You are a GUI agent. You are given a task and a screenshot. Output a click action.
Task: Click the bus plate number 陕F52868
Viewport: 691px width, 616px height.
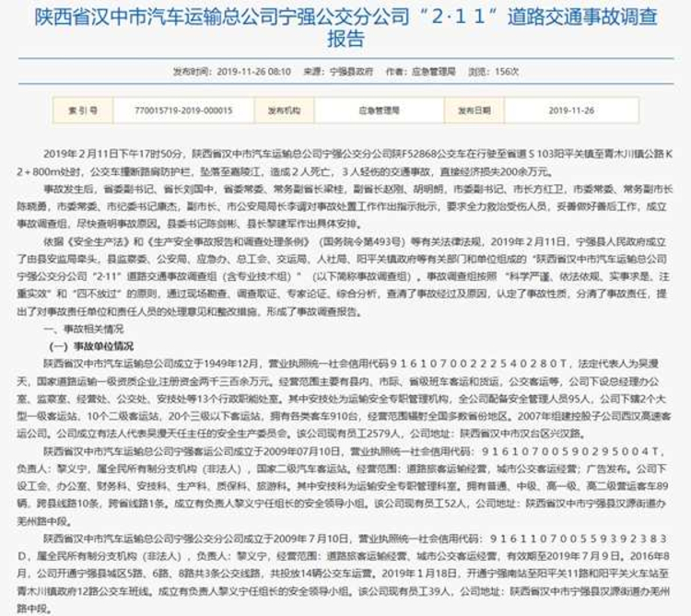coord(414,154)
